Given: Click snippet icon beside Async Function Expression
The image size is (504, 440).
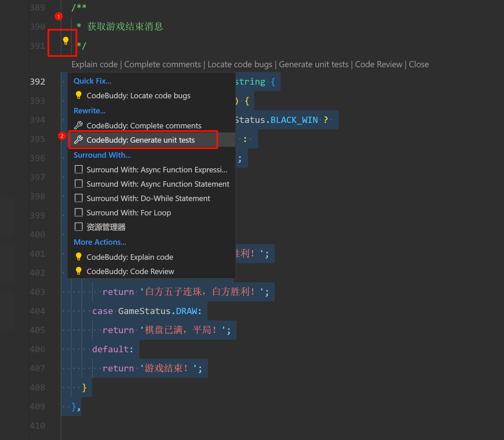Looking at the screenshot, I should point(78,170).
